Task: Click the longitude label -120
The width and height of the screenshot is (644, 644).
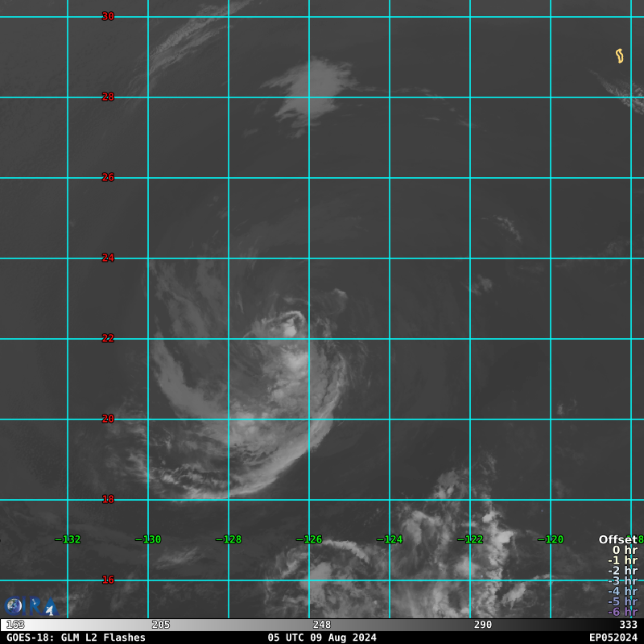Action: (x=551, y=539)
